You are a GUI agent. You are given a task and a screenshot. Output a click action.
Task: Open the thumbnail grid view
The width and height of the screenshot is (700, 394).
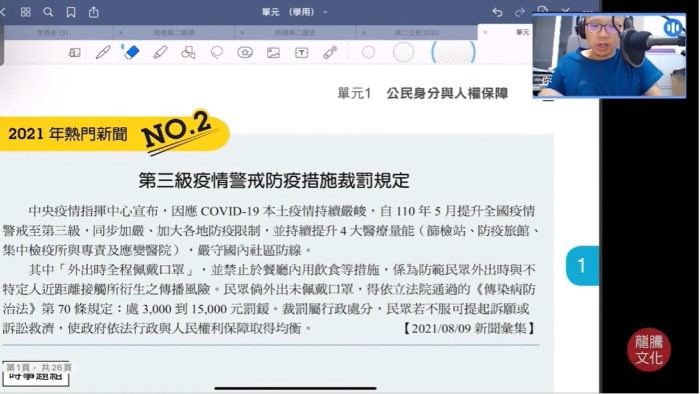(25, 12)
